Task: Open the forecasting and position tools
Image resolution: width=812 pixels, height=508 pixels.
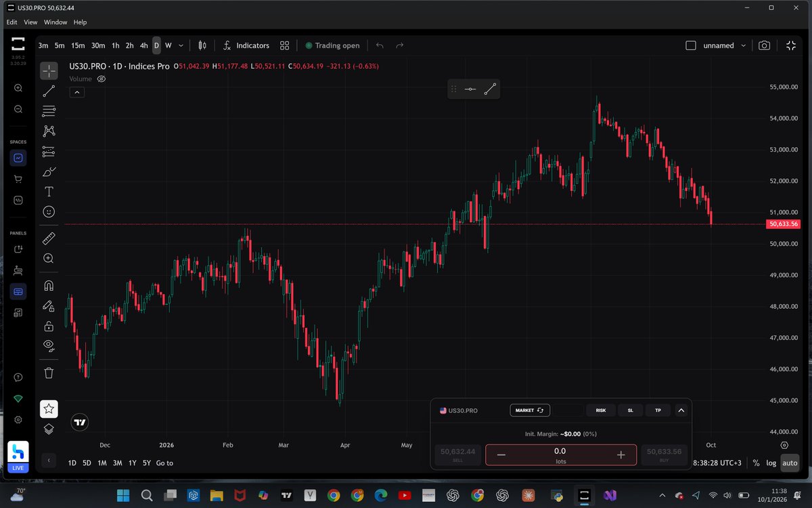Action: [x=49, y=151]
